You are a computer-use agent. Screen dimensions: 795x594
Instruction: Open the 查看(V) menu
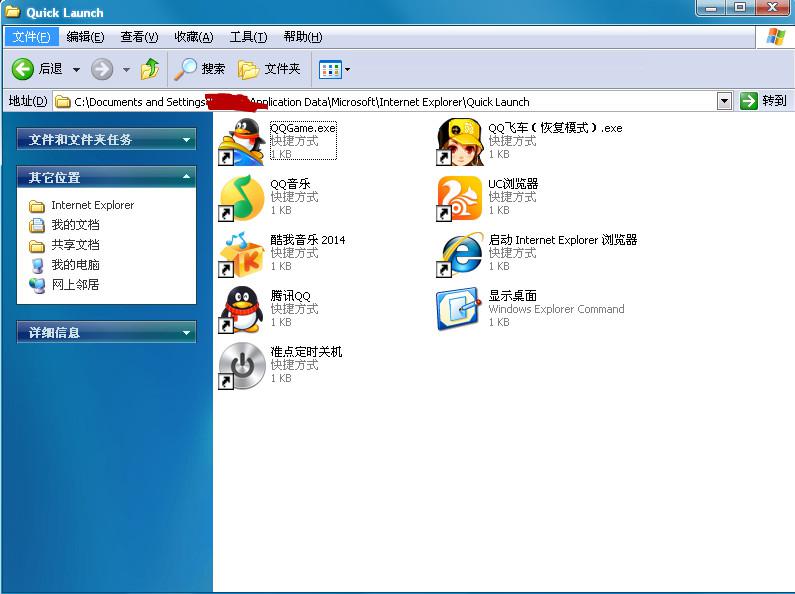click(139, 36)
